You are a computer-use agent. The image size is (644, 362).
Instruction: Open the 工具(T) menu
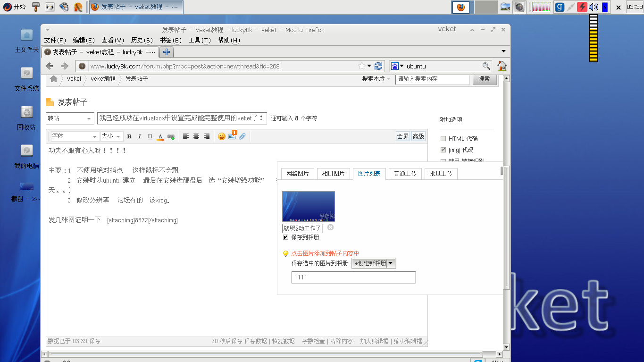click(x=200, y=41)
